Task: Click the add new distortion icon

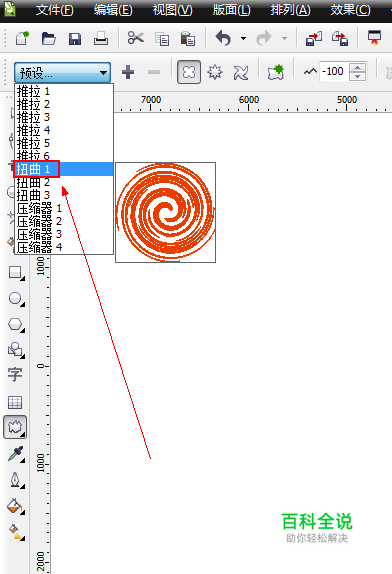Action: pyautogui.click(x=276, y=72)
